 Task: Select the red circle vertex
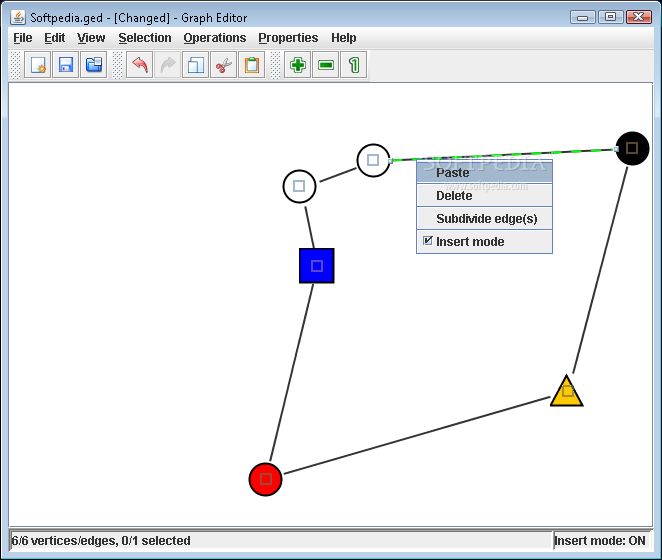(x=265, y=479)
